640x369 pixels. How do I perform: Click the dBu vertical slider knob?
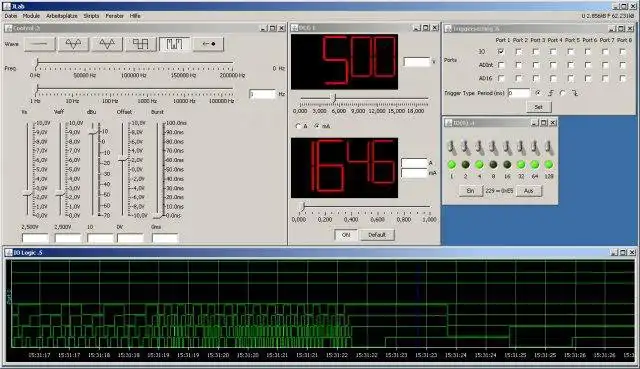[93, 131]
